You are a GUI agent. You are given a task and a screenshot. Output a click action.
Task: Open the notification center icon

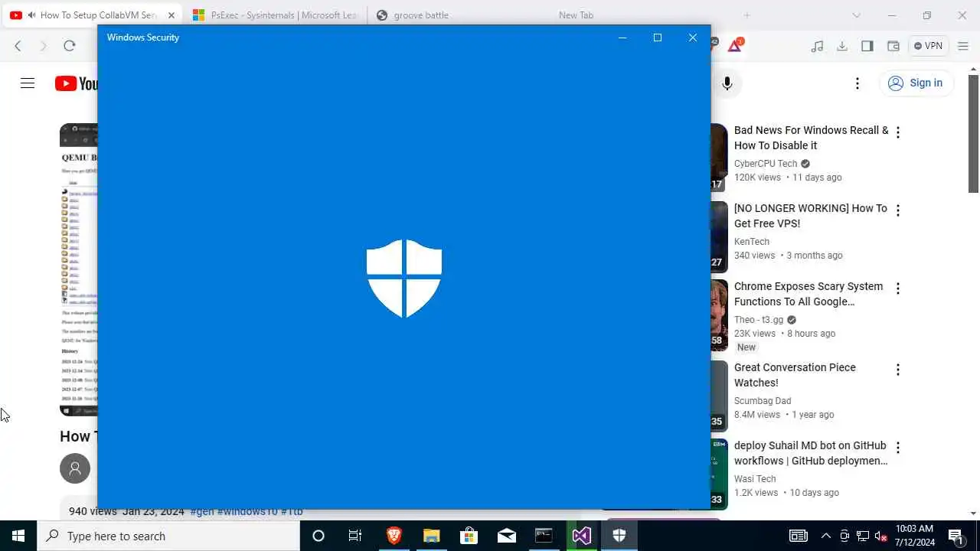955,536
